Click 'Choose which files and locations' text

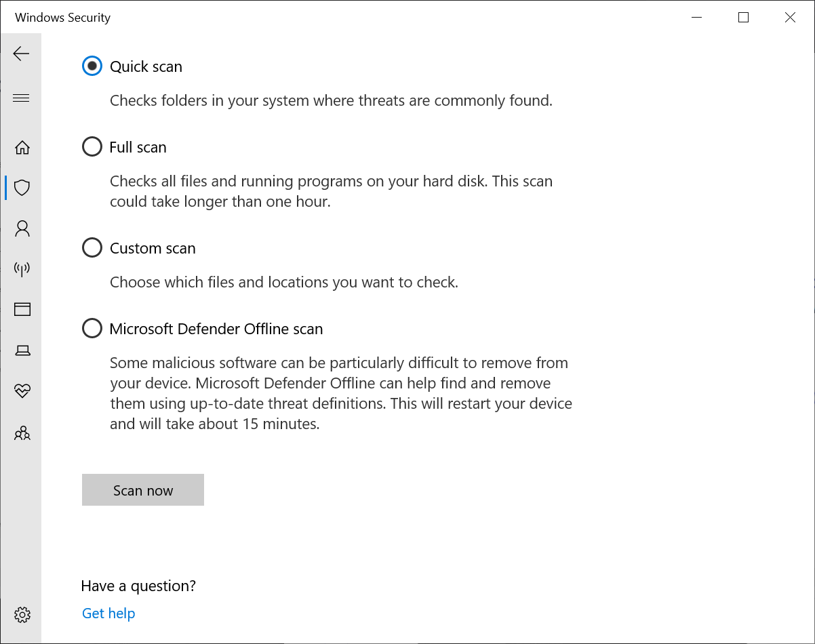coord(284,282)
